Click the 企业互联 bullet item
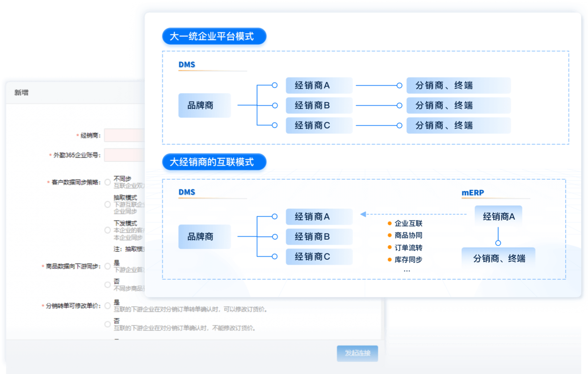 pos(408,224)
